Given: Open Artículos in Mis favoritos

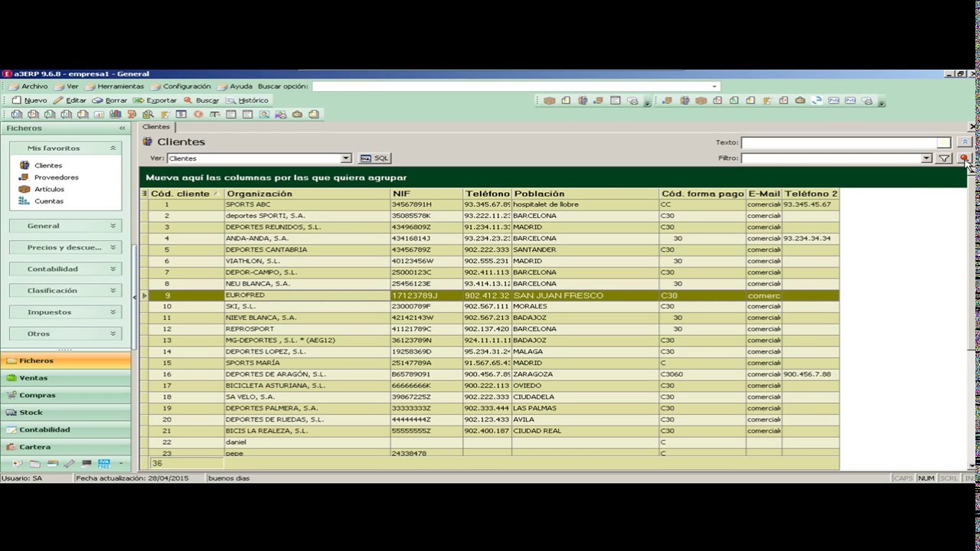Looking at the screenshot, I should [49, 189].
